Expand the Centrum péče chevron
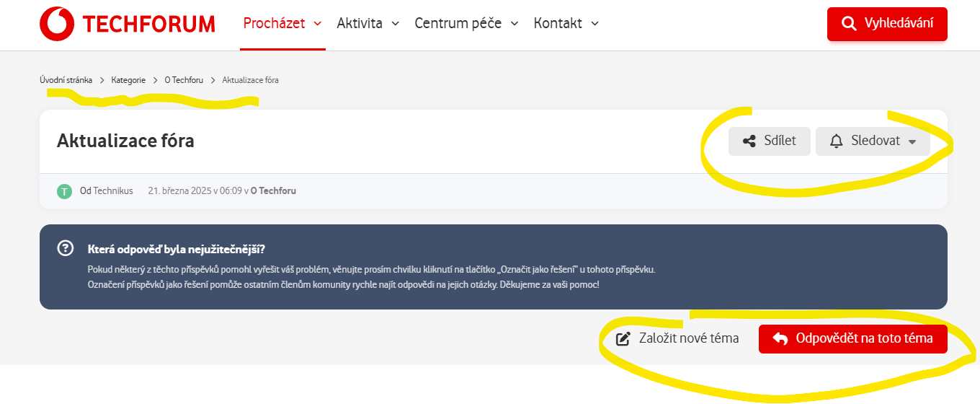Viewport: 980px width, 404px height. coord(514,24)
